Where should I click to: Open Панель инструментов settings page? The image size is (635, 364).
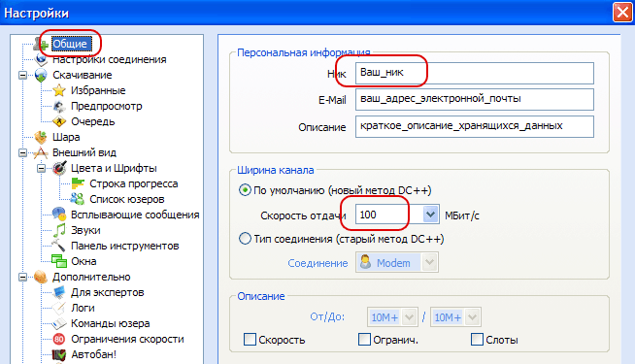[x=125, y=246]
